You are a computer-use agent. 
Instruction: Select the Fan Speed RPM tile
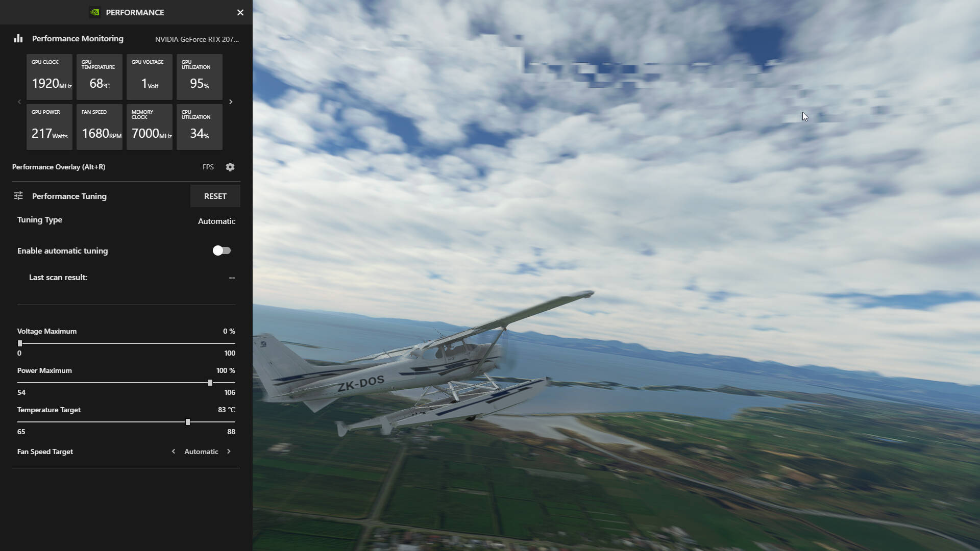(99, 127)
